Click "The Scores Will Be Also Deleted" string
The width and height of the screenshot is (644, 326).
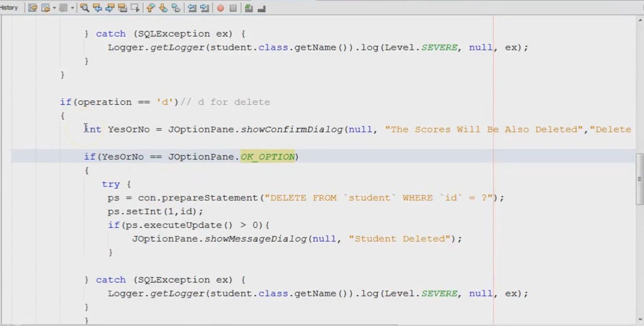[x=484, y=130]
